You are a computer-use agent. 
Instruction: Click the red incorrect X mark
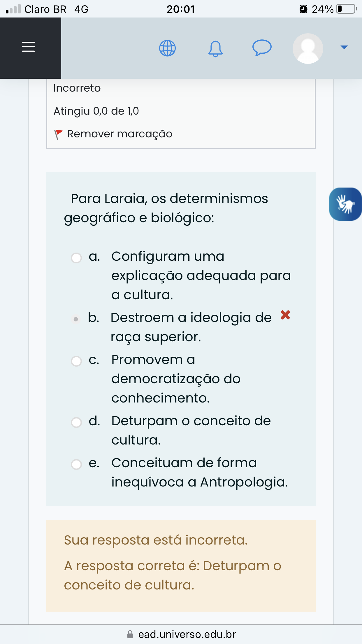pos(285,315)
